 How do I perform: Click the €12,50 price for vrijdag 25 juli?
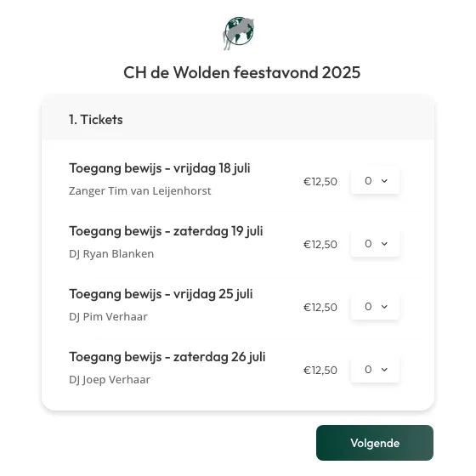pos(320,307)
